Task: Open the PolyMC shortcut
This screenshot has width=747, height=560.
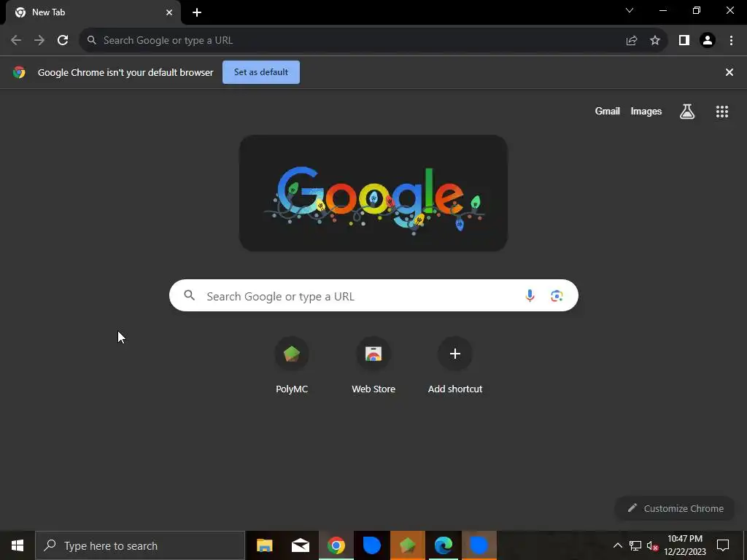Action: (292, 366)
